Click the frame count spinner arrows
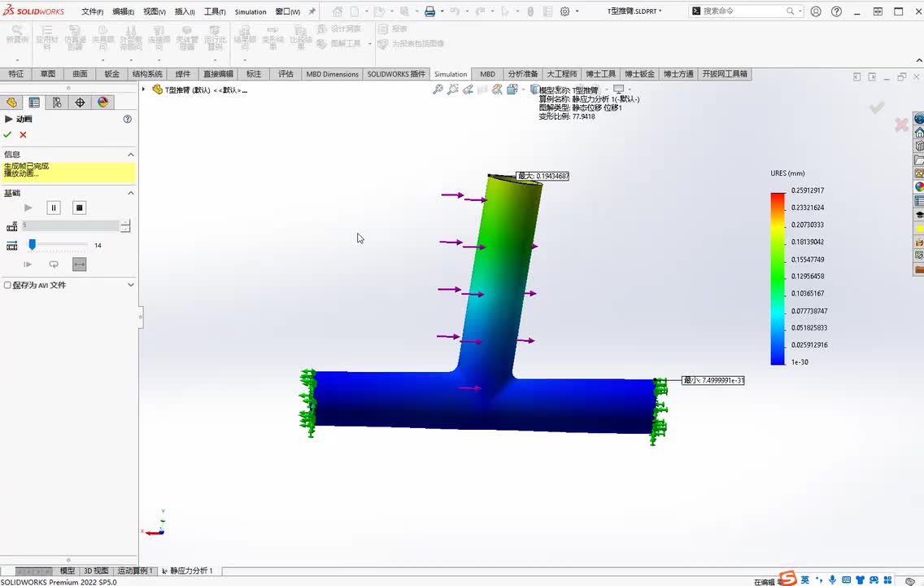This screenshot has height=586, width=924. 125,225
